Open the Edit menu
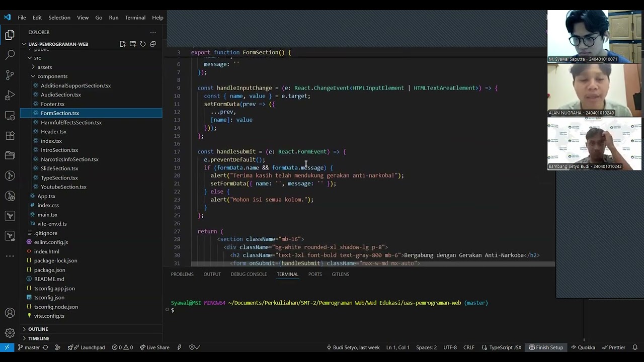The height and width of the screenshot is (362, 644). 37,18
